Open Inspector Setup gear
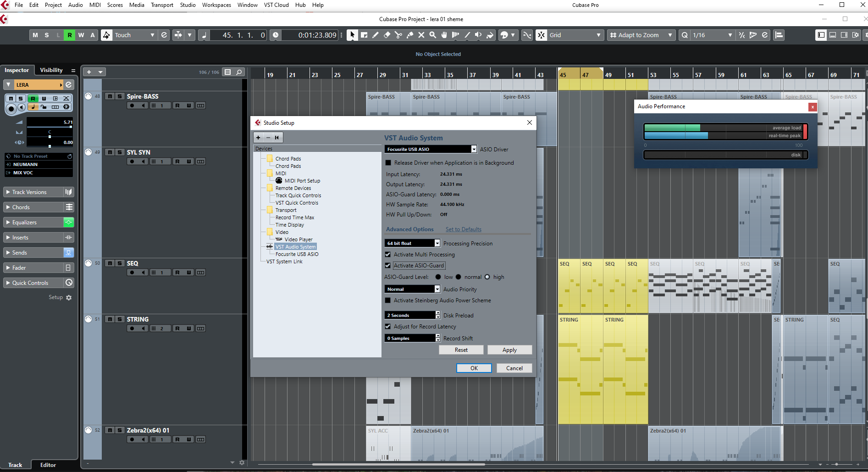This screenshot has width=868, height=472. [x=69, y=298]
